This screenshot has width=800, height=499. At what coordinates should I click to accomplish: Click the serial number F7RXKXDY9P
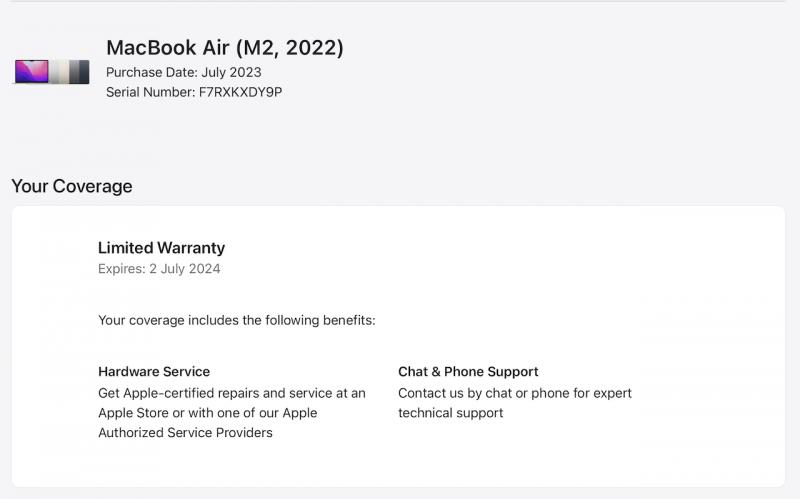240,92
